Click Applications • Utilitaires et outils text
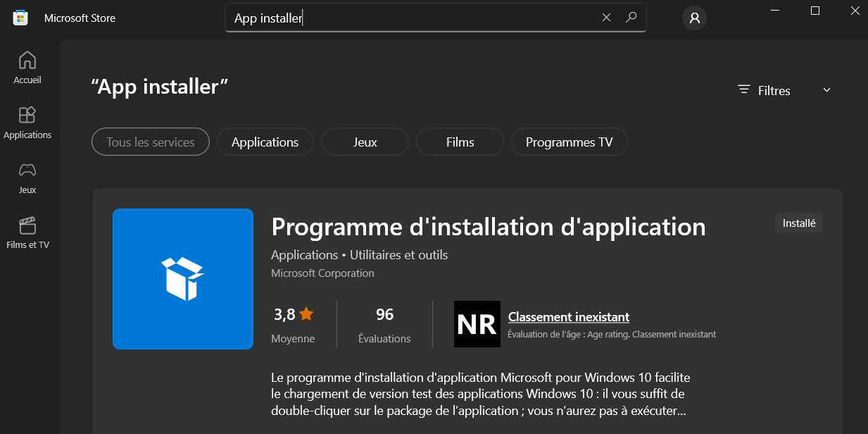Screen dimensions: 868x434 click(x=359, y=255)
